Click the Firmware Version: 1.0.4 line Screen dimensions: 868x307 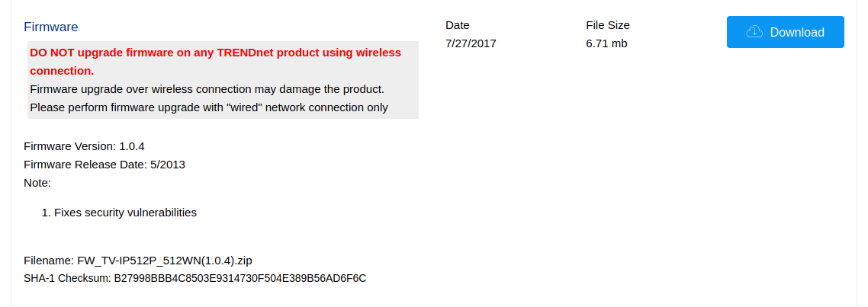coord(84,146)
